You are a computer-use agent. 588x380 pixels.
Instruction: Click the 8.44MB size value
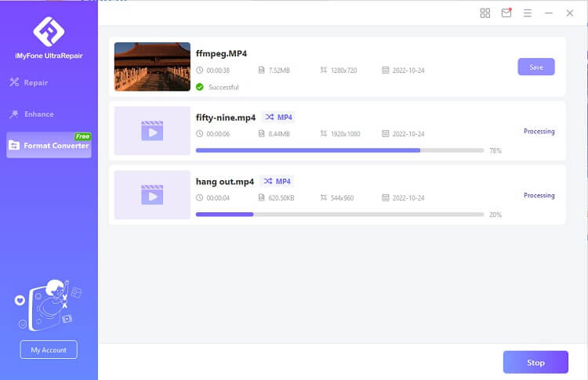tap(279, 134)
